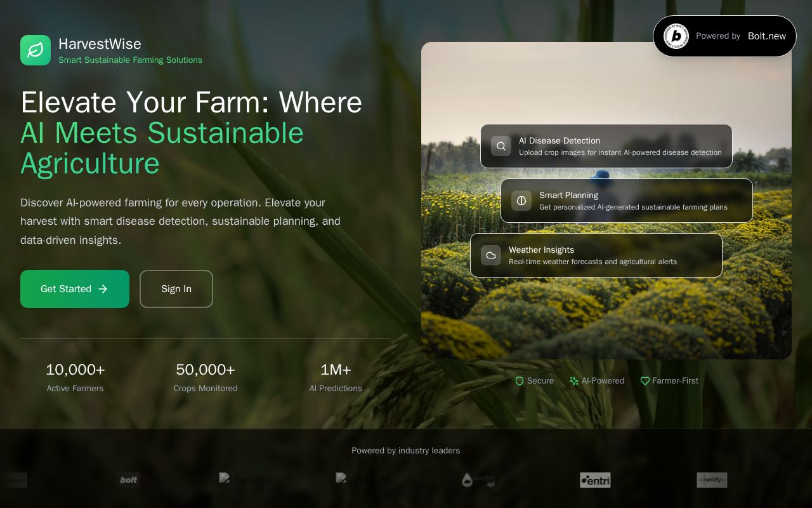Click the AI Disease Detection magnifier icon
Viewport: 812px width, 508px height.
tap(501, 146)
